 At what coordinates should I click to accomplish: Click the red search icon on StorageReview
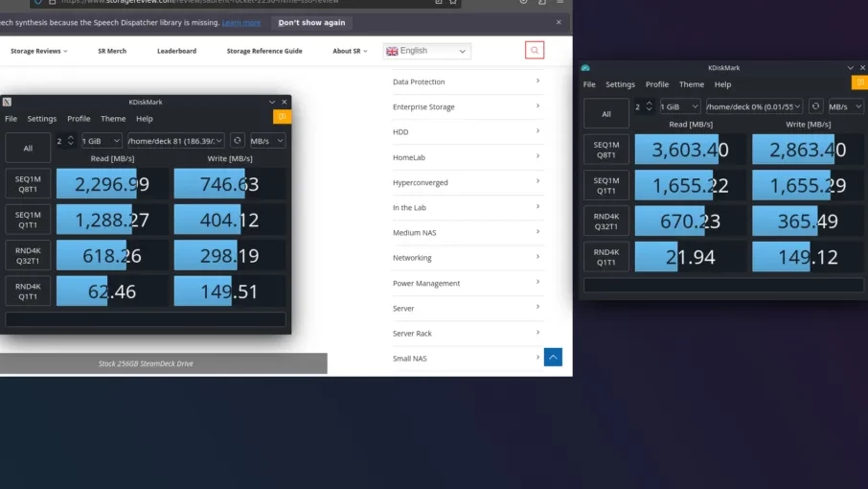click(535, 51)
